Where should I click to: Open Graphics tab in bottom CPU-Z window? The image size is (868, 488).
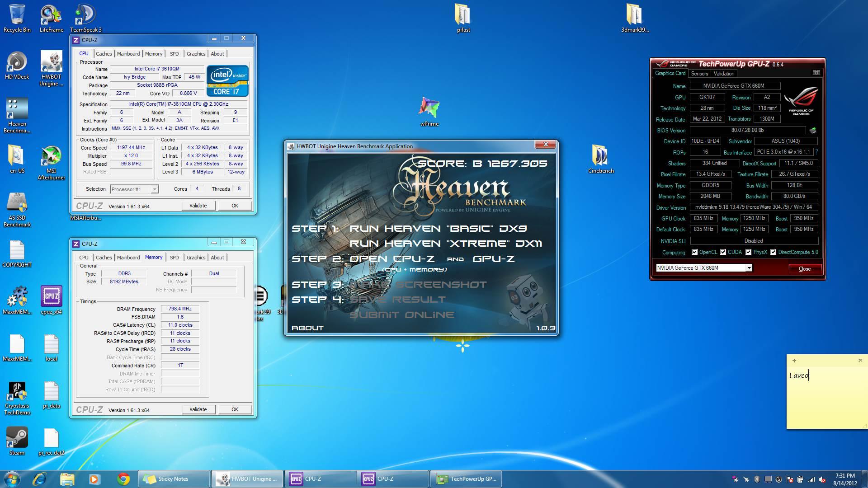click(196, 258)
